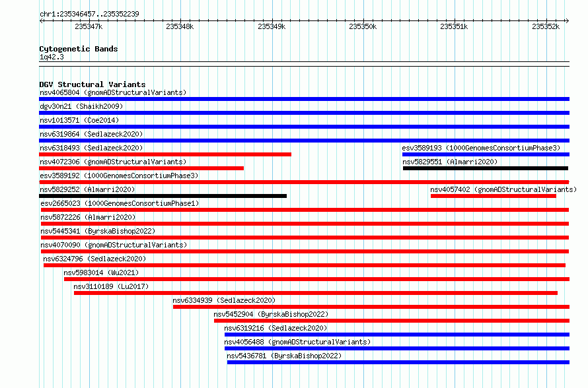Select the 1q42.3 band label
The height and width of the screenshot is (388, 588).
52,57
